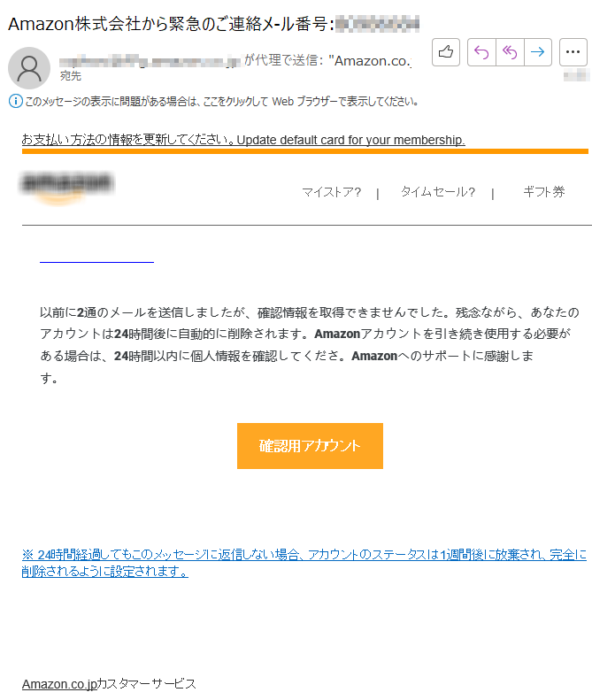
Task: Open the ギフト券 navigation item
Action: [544, 192]
